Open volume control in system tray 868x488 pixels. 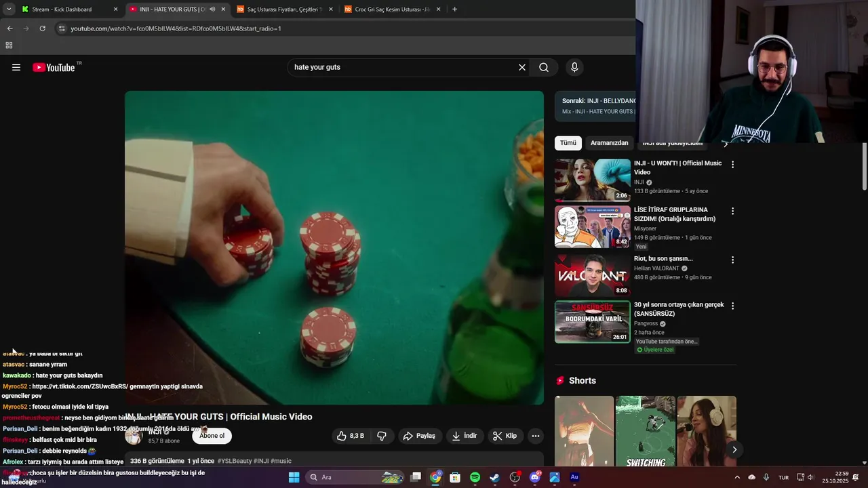tap(810, 477)
